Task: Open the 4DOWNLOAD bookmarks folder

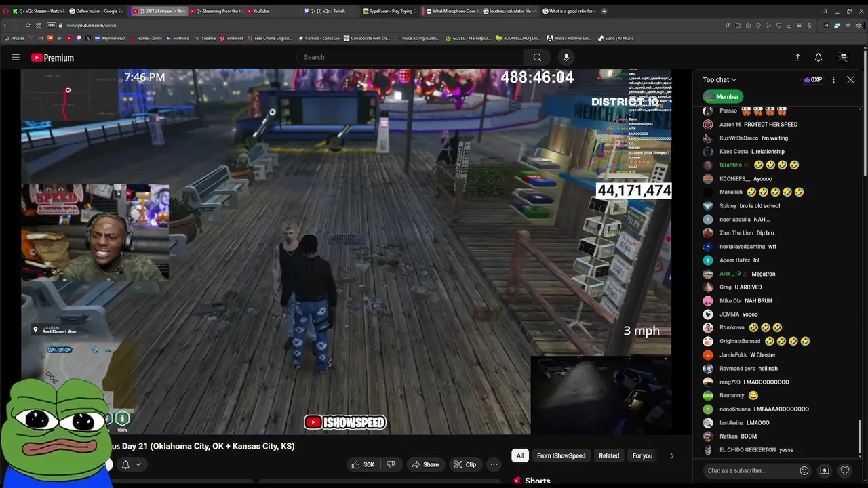Action: pyautogui.click(x=518, y=38)
